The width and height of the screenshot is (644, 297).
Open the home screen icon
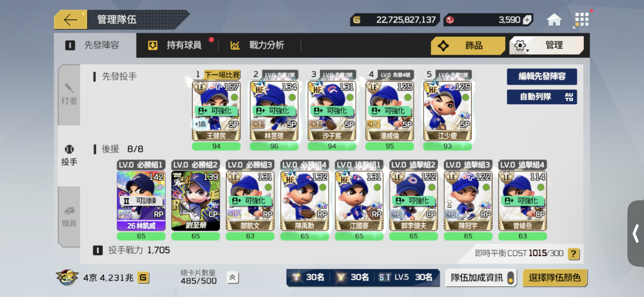[x=554, y=20]
